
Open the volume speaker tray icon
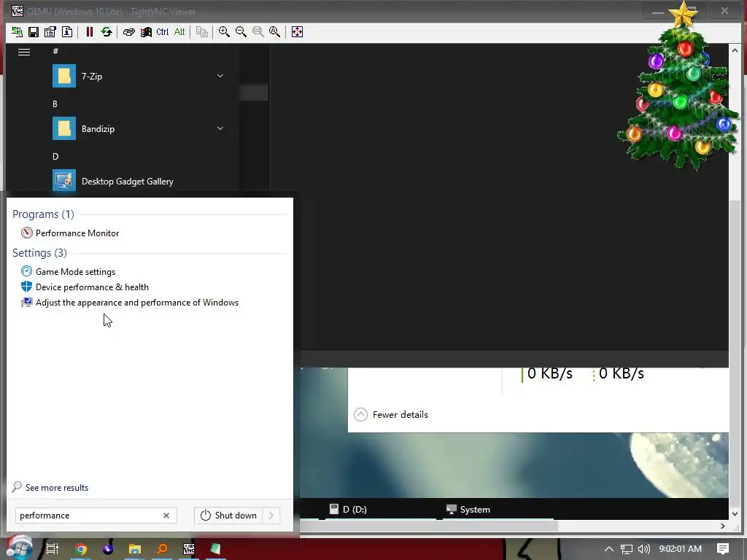point(643,549)
